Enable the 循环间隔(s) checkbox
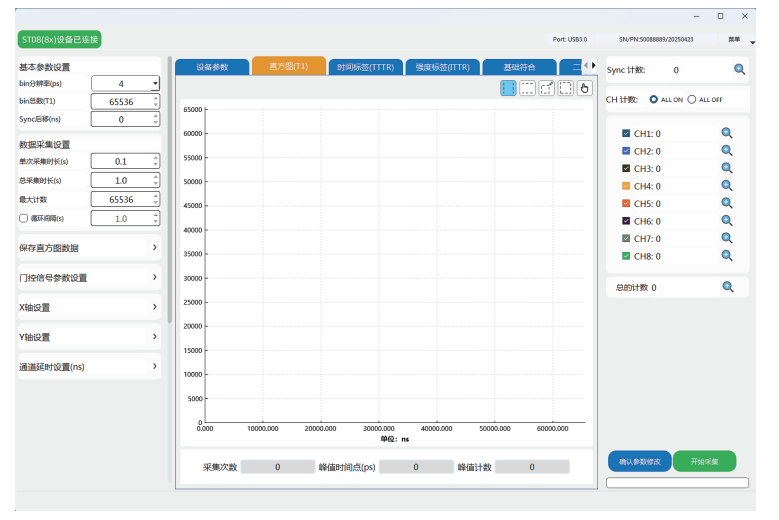Screen dimensions: 779x520 [x=24, y=218]
